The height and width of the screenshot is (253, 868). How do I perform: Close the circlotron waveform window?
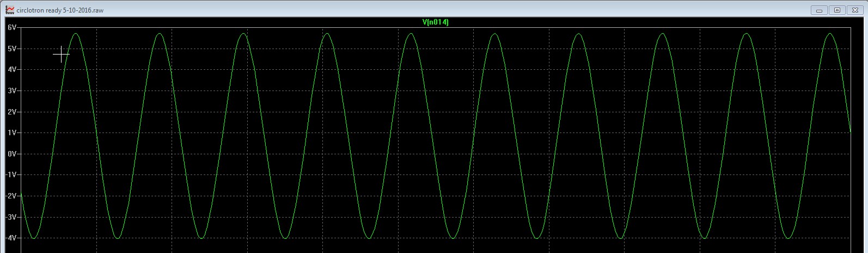tap(854, 10)
